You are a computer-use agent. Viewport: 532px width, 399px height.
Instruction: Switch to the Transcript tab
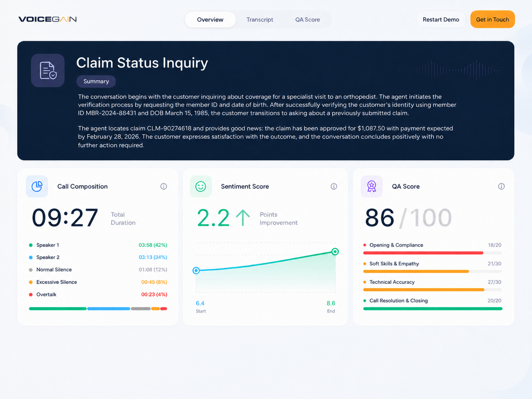coord(260,19)
